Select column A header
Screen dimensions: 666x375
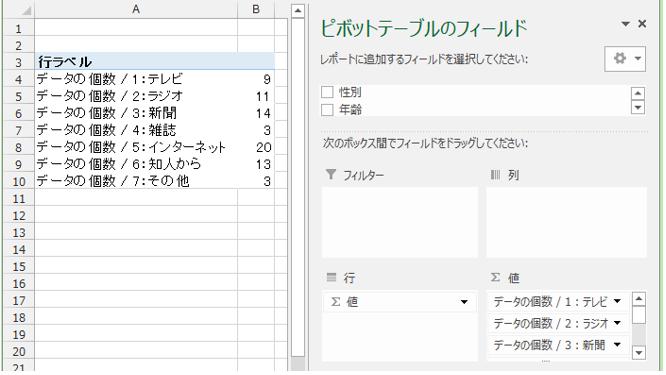(x=136, y=9)
